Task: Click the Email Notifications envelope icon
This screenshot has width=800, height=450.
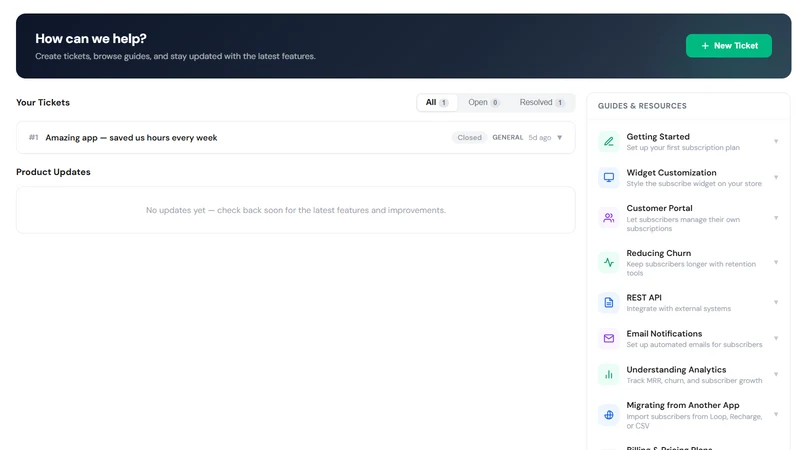Action: click(x=609, y=338)
